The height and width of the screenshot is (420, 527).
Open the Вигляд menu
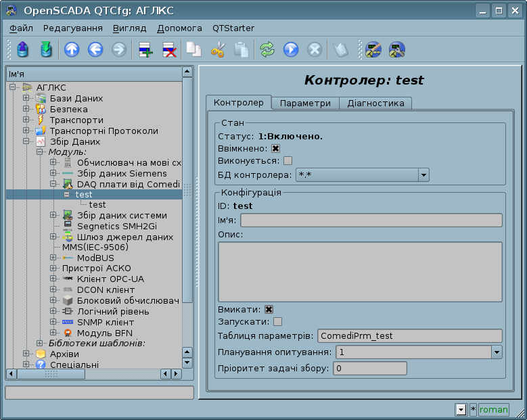click(129, 28)
